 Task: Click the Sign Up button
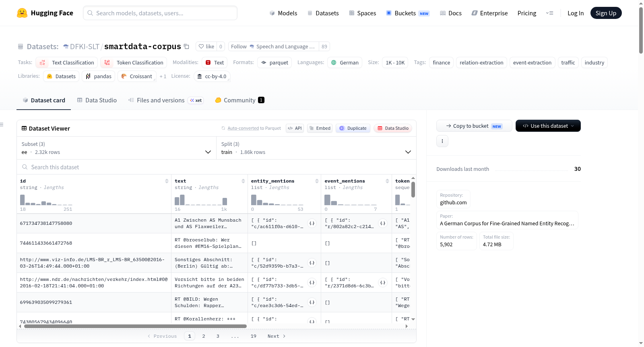tap(606, 13)
